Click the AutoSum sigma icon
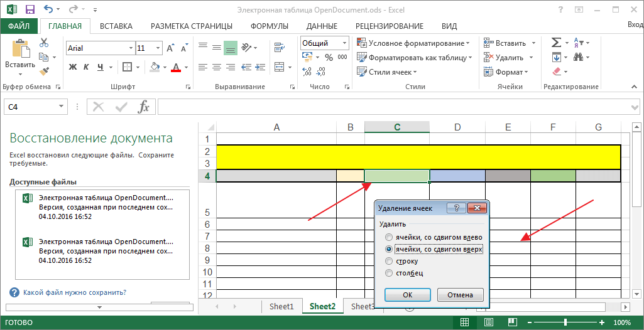Screen dimensions: 644x330 (556, 43)
